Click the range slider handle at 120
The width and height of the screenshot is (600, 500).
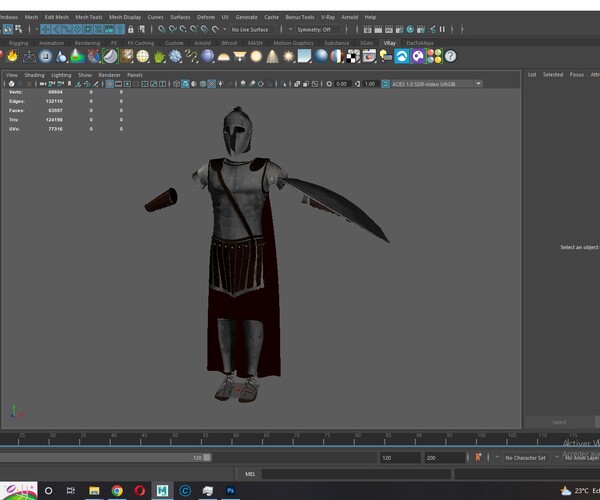[x=207, y=458]
